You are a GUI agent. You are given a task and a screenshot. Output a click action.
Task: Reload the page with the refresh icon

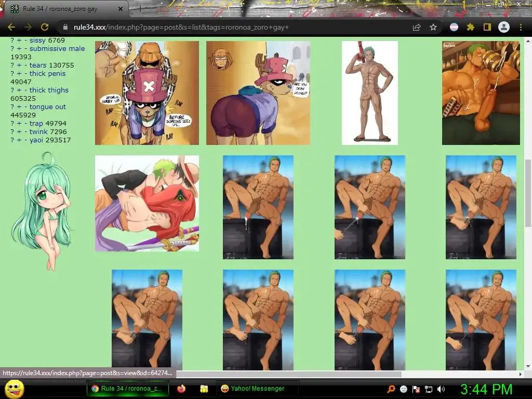pos(45,27)
